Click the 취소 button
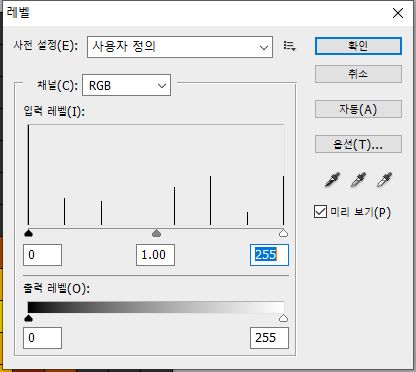 [358, 74]
